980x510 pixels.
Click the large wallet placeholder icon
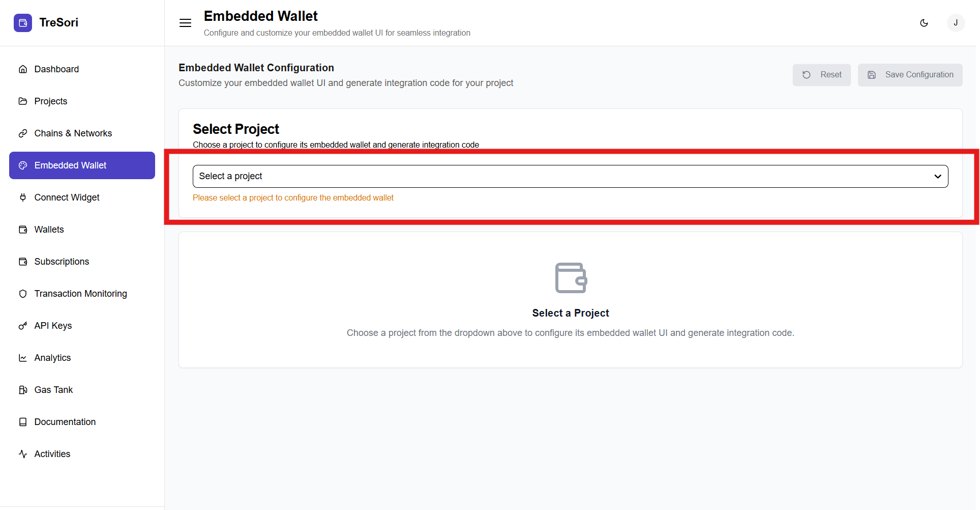(x=571, y=278)
